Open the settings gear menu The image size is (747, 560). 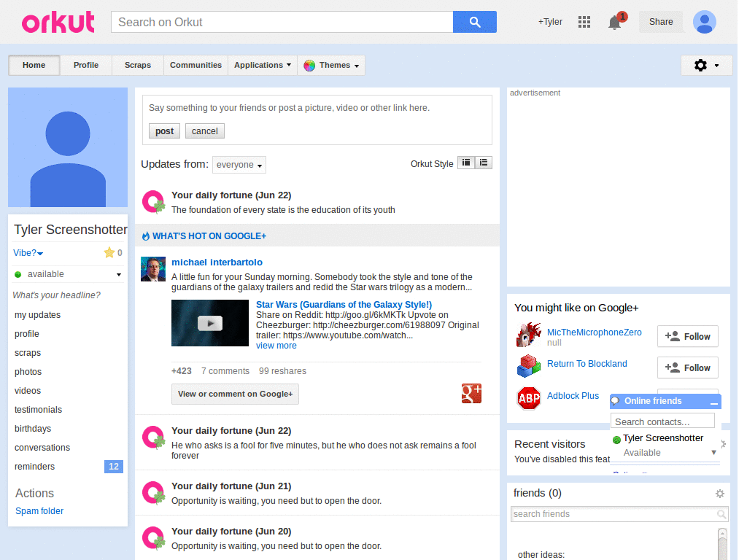click(x=706, y=65)
